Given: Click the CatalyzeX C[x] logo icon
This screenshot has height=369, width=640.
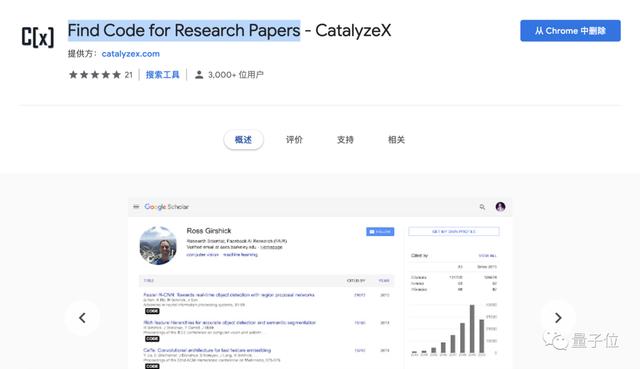Looking at the screenshot, I should [38, 37].
